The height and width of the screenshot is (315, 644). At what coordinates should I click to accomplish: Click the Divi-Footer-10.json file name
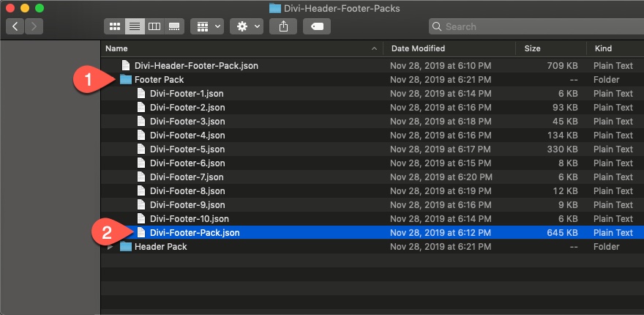(x=190, y=219)
